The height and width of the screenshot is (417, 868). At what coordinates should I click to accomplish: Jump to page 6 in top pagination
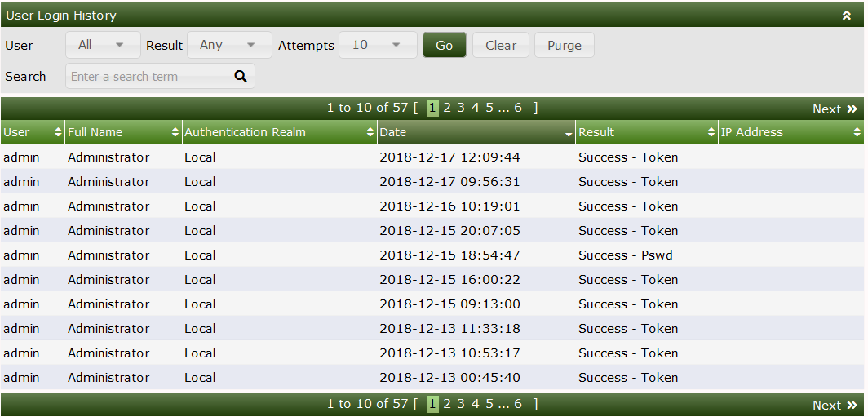pyautogui.click(x=517, y=108)
